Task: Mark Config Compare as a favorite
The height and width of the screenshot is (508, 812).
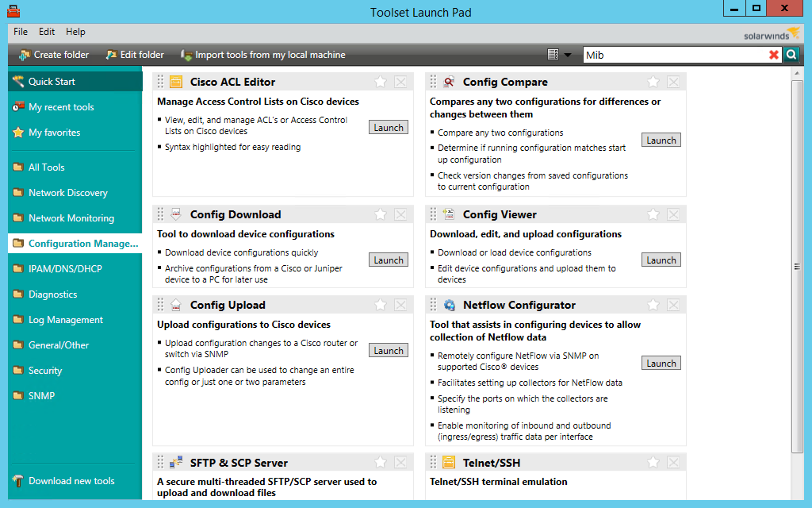Action: (653, 81)
